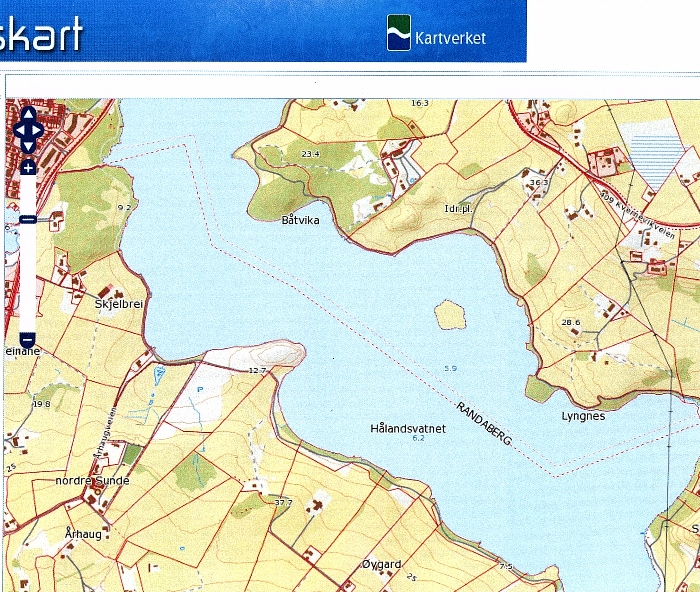Screen dimensions: 700x592
Task: Click the small island in the lake
Action: 450,315
